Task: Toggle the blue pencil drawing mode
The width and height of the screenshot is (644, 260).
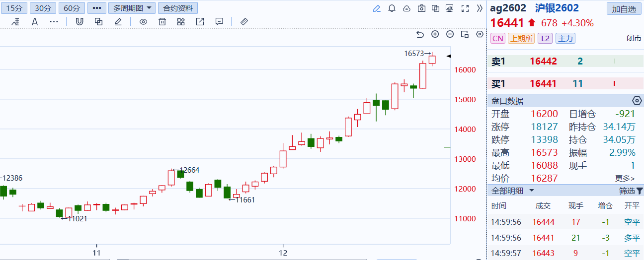Action: [x=377, y=8]
